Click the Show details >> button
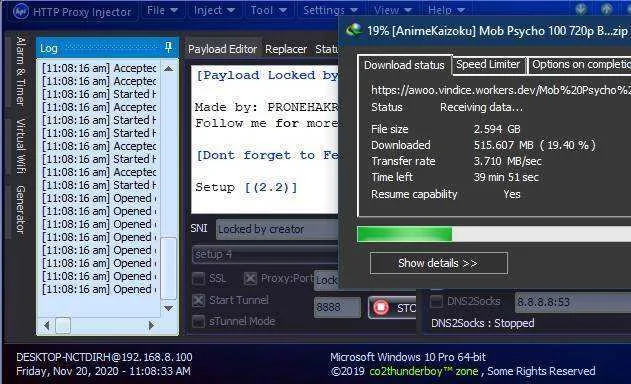Image resolution: width=631 pixels, height=384 pixels. (x=439, y=263)
